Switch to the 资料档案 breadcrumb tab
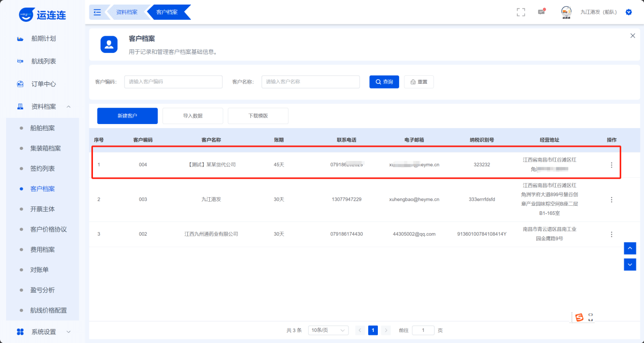Screen dimensions: 644x343 tap(126, 12)
